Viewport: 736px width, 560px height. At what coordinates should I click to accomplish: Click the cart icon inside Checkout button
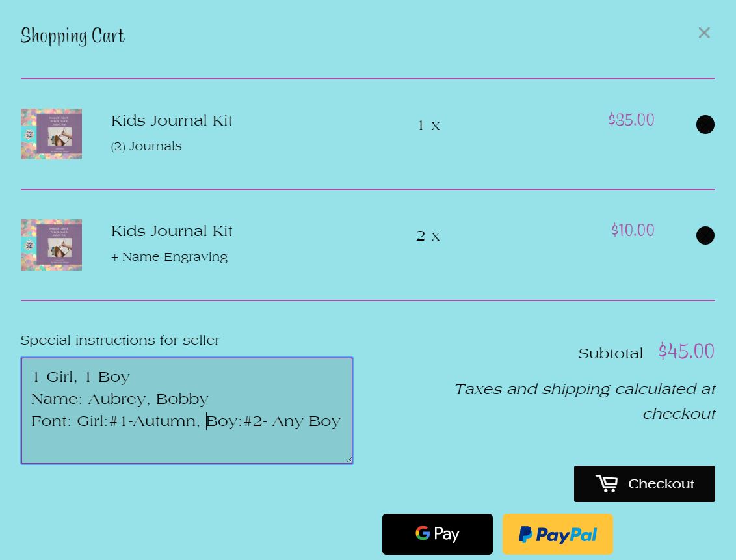click(607, 483)
